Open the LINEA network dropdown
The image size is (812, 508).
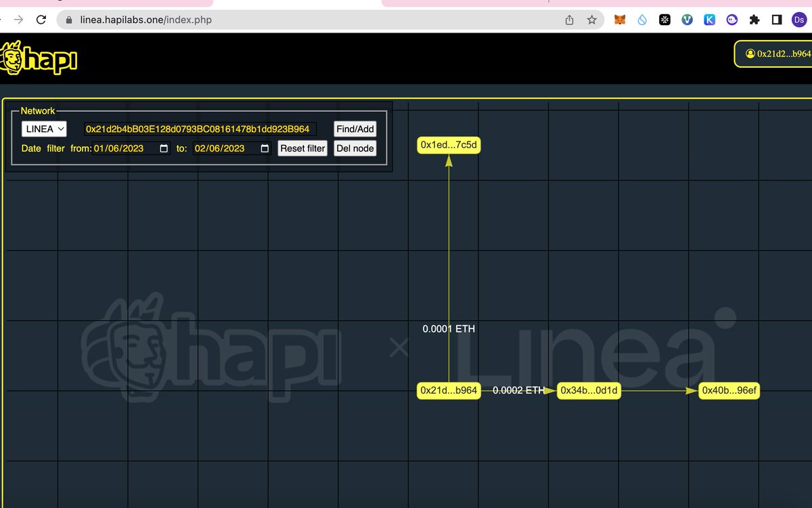pos(44,129)
